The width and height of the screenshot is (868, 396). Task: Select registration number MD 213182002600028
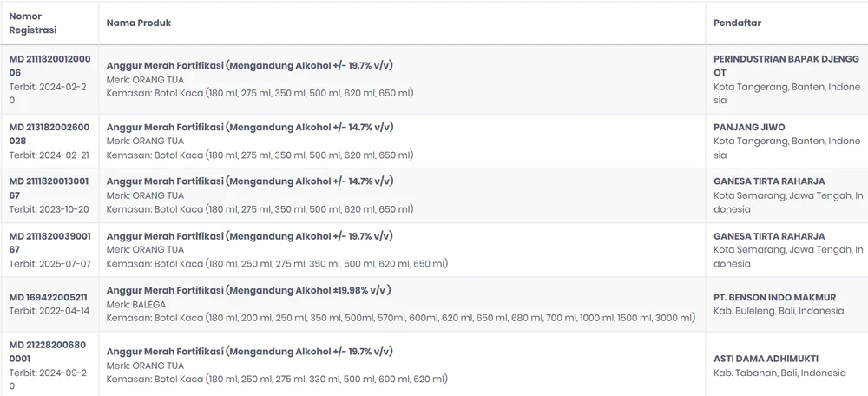pyautogui.click(x=49, y=134)
